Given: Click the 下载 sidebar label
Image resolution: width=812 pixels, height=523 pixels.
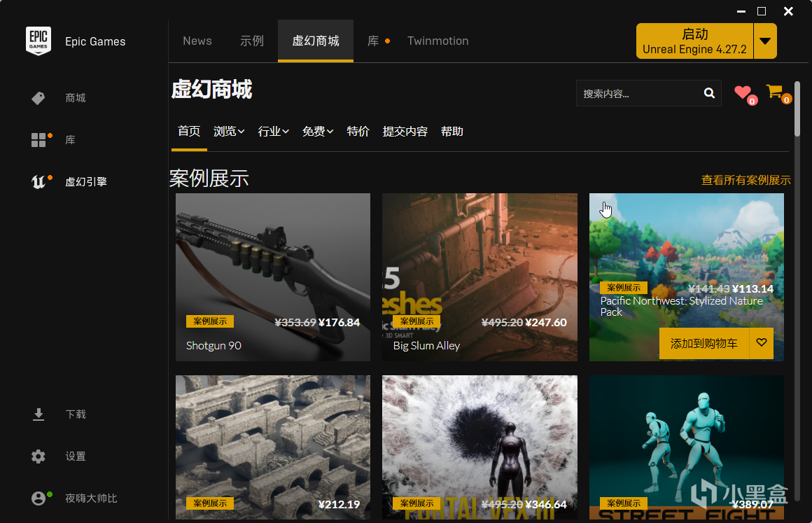Looking at the screenshot, I should point(76,414).
